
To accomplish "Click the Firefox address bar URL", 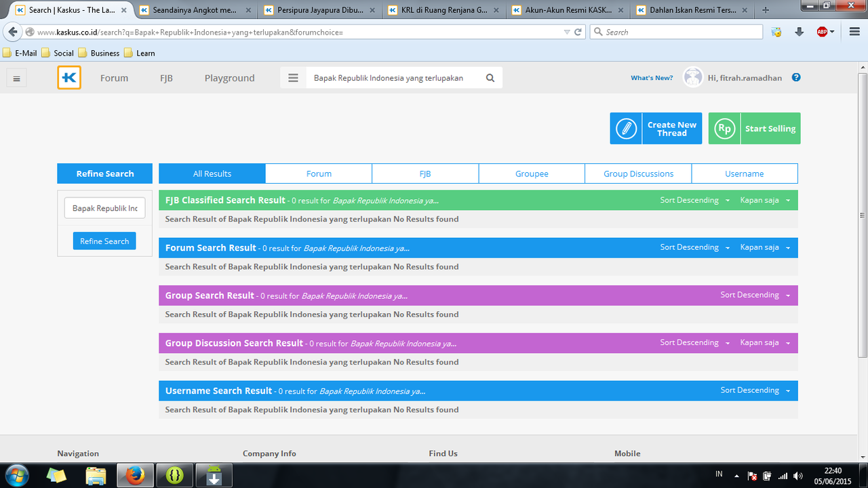I will pyautogui.click(x=298, y=32).
